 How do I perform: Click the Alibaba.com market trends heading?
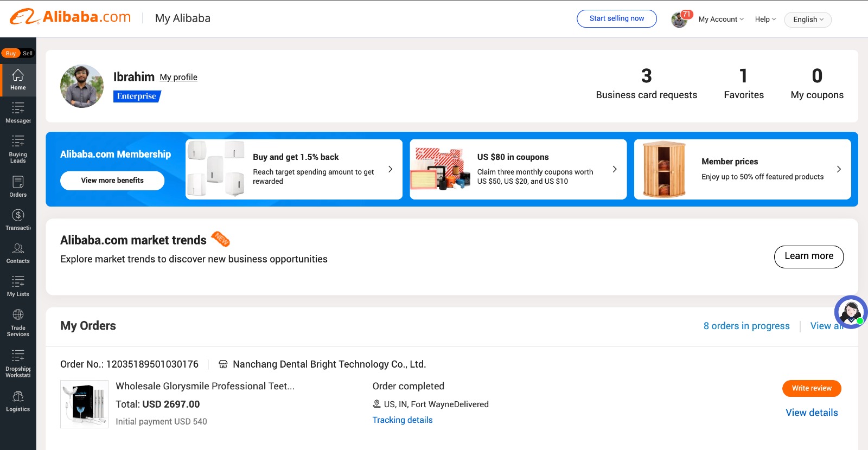point(133,240)
